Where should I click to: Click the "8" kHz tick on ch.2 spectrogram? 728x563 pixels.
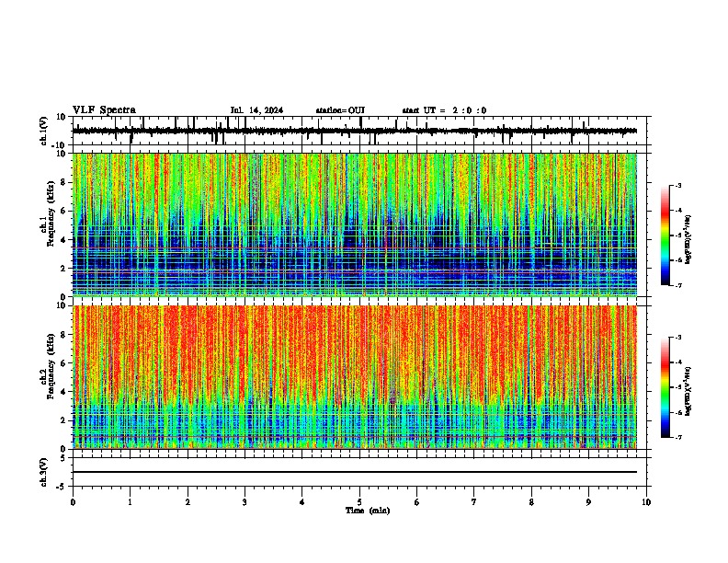click(64, 335)
